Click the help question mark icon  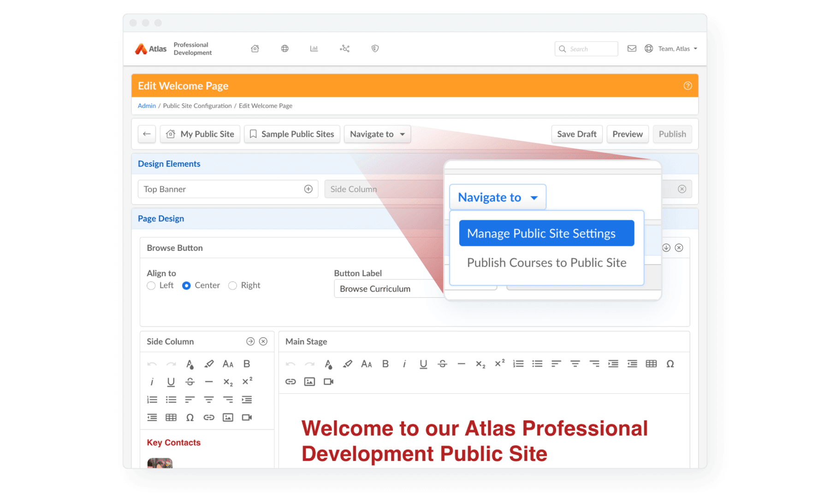tap(688, 86)
